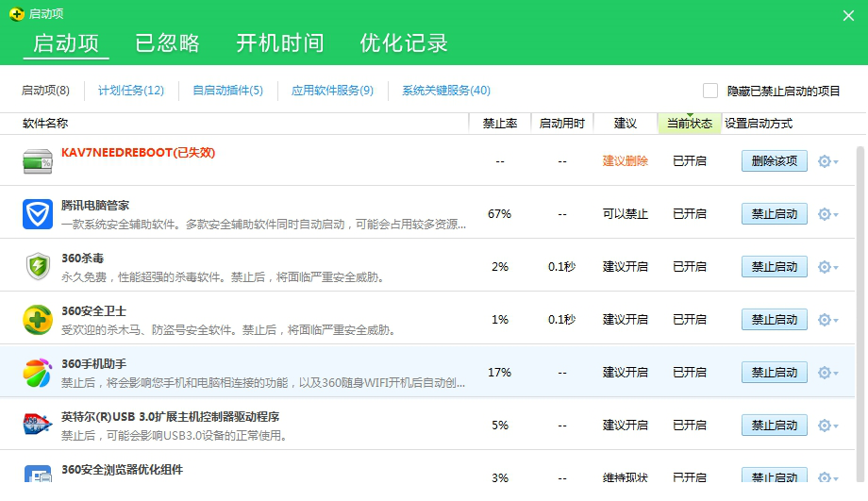Screen dimensions: 868x501
Task: Open gear dropdown for 360杀毒 row
Action: coord(826,267)
